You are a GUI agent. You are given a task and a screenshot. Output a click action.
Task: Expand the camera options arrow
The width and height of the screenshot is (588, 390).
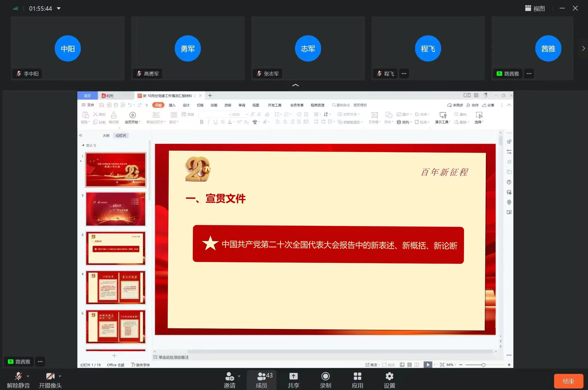[60, 376]
